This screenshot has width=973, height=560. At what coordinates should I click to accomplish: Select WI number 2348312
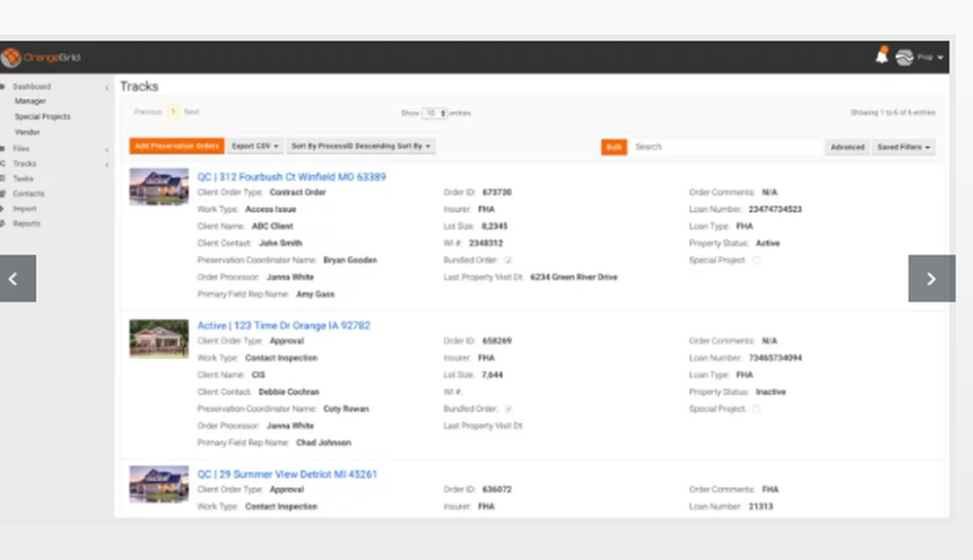click(486, 244)
